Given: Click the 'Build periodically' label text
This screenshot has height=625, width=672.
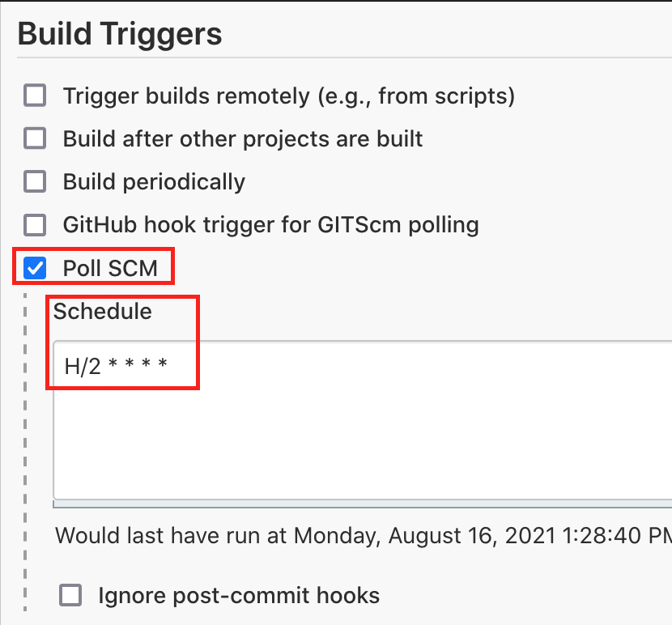Looking at the screenshot, I should (x=154, y=182).
